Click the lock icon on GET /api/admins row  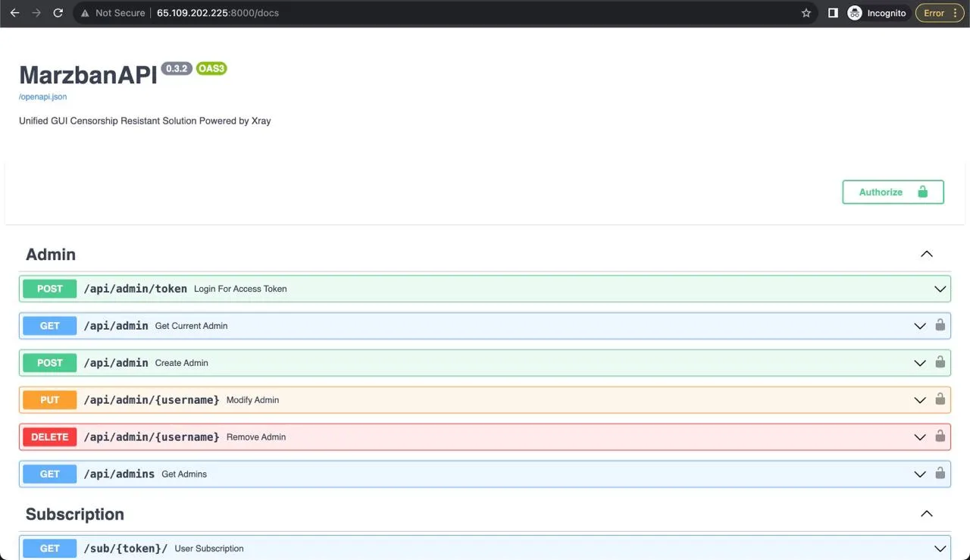[940, 474]
